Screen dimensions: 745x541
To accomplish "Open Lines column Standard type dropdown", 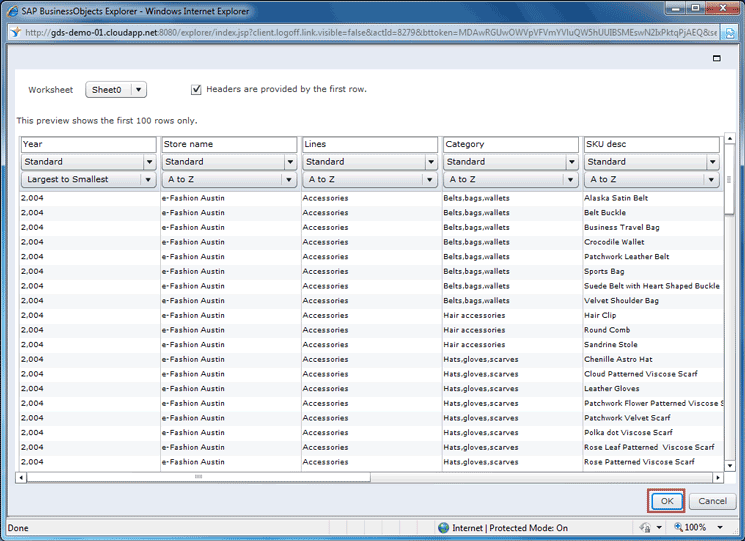I will point(370,162).
